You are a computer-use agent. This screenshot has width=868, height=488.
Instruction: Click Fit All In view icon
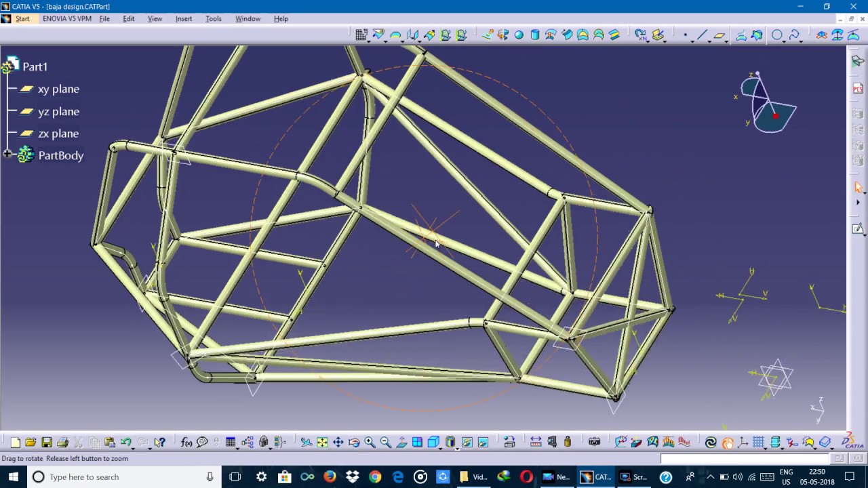pos(322,443)
